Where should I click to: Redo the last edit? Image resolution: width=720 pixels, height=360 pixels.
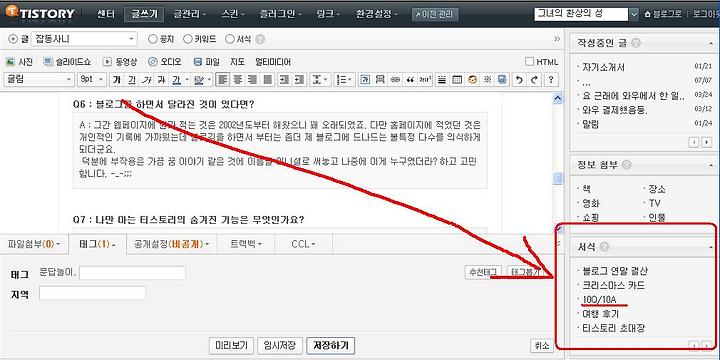pos(534,79)
